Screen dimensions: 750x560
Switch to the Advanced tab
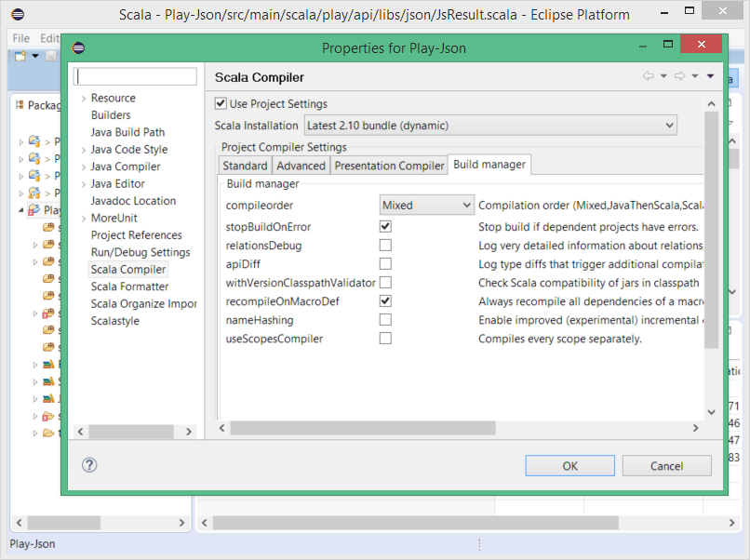301,166
